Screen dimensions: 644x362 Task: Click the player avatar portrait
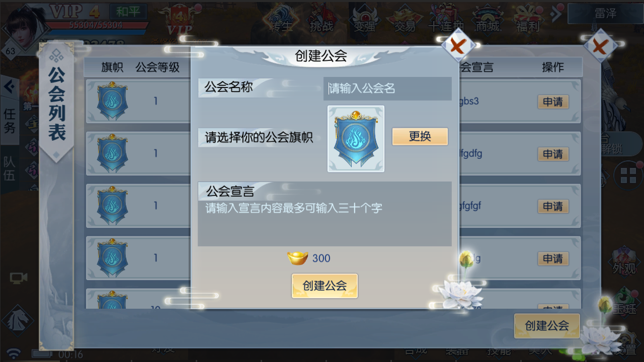[23, 28]
